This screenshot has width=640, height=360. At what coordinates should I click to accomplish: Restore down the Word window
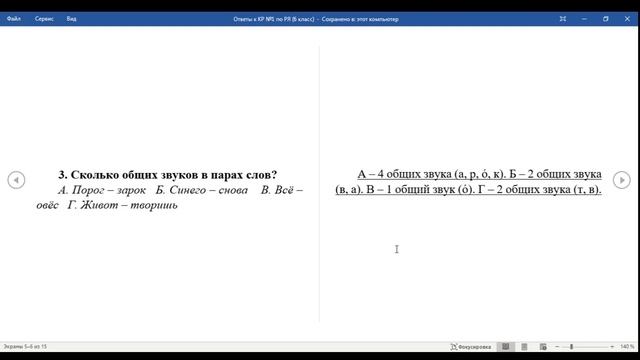[606, 19]
